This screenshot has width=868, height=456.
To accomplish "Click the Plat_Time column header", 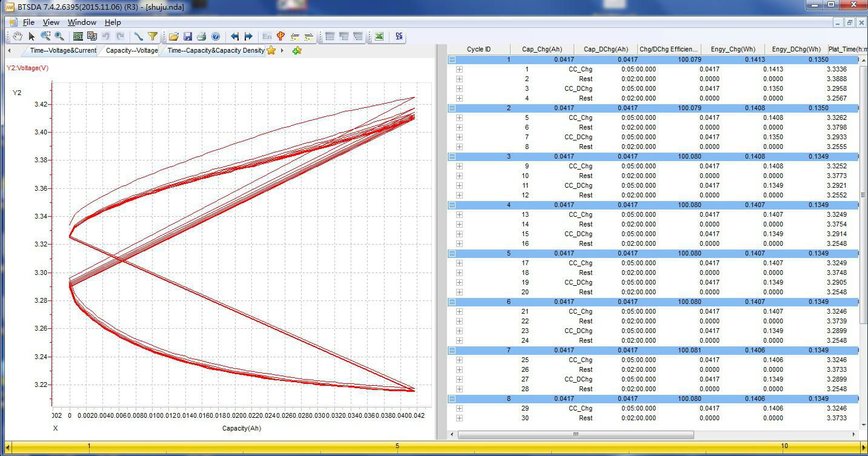I will (847, 49).
